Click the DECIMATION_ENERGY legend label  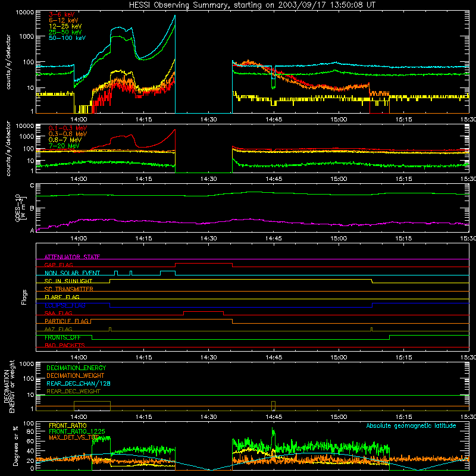76,368
